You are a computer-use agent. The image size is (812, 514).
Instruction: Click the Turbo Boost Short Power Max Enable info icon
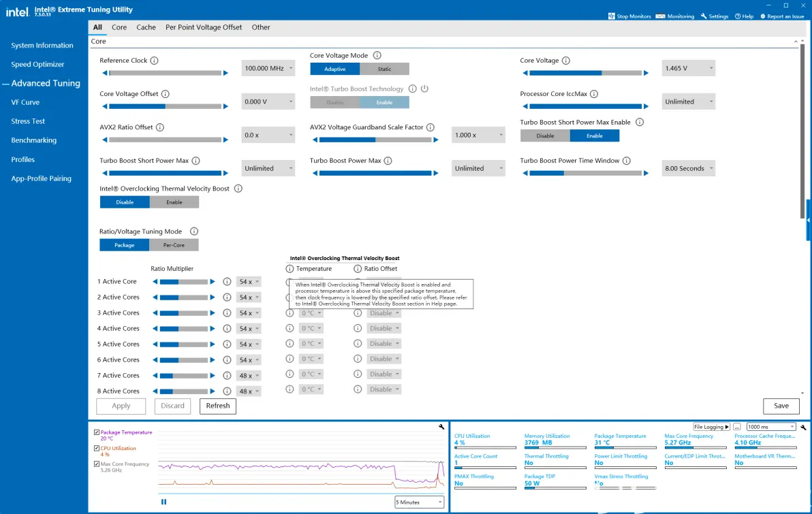[640, 122]
